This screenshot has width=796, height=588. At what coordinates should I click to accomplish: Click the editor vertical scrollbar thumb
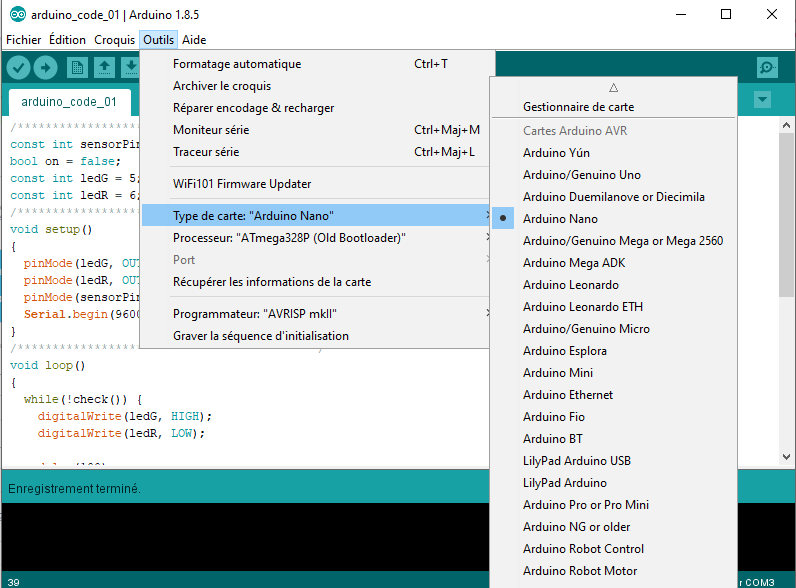(x=786, y=215)
